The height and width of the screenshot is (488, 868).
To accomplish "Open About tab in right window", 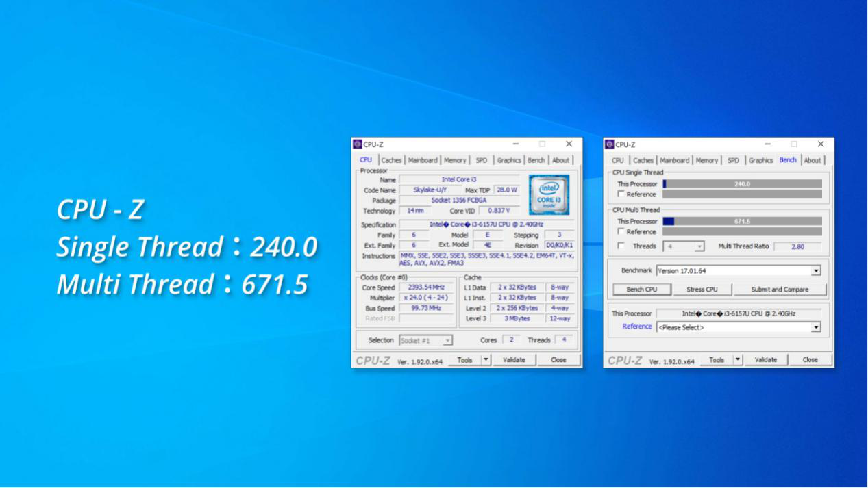I will 813,160.
